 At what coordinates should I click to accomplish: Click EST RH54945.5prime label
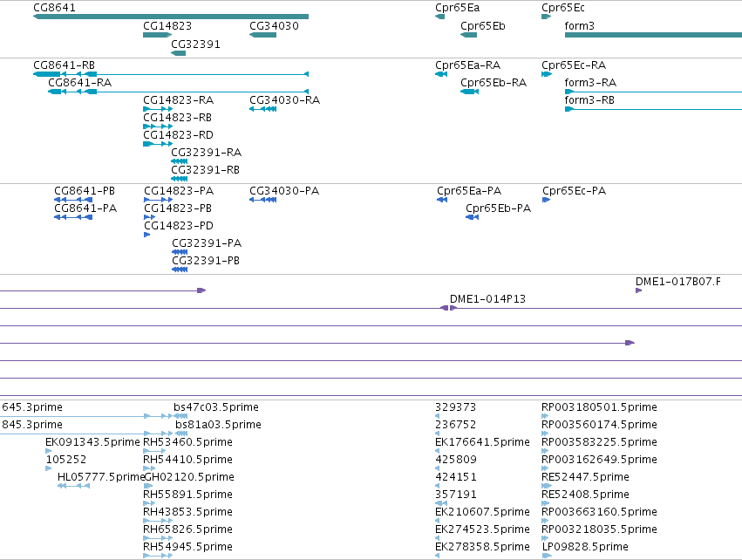pyautogui.click(x=187, y=547)
